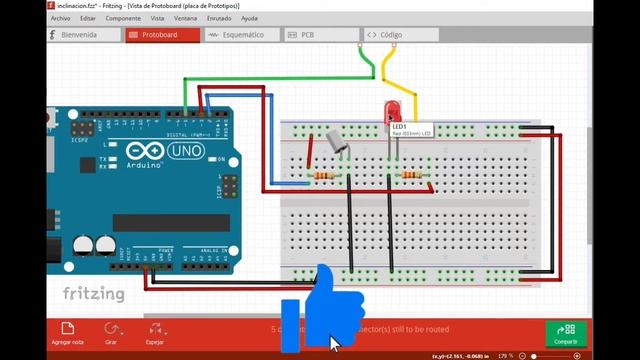The height and width of the screenshot is (360, 640).
Task: Click the Girar rotate icon
Action: [110, 329]
